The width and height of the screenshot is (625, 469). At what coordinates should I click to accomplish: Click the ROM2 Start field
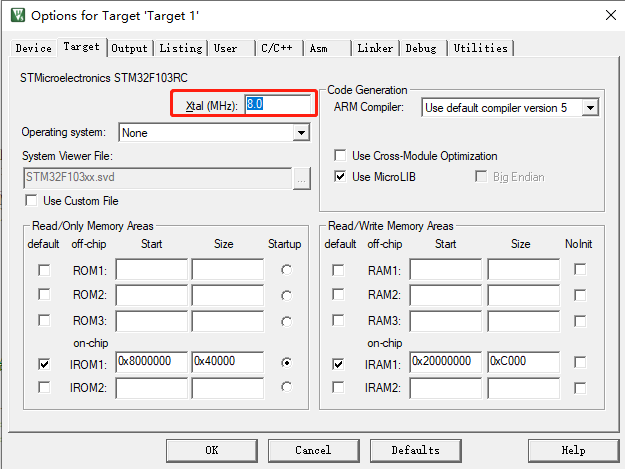click(151, 295)
